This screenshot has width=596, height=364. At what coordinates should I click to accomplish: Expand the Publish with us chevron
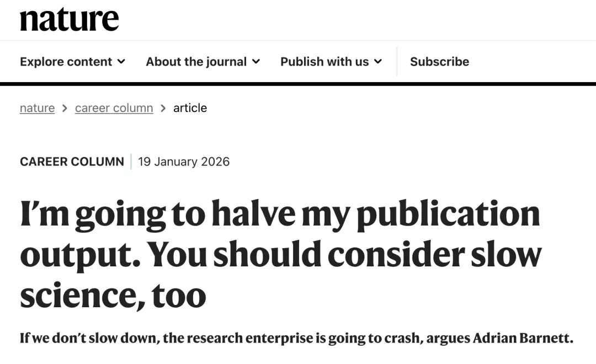pyautogui.click(x=378, y=61)
